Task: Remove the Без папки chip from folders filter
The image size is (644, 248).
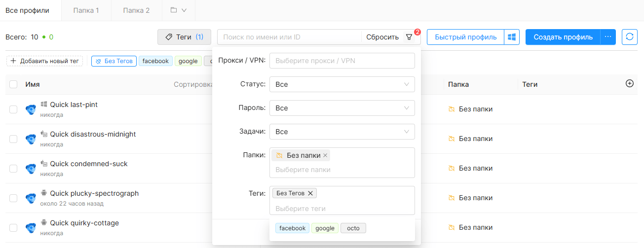Action: 325,156
